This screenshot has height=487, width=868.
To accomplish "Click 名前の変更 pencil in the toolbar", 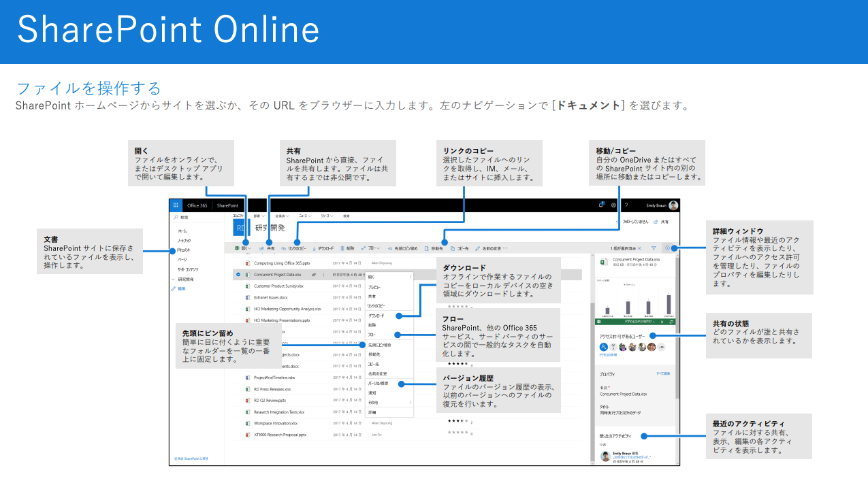I will (477, 248).
